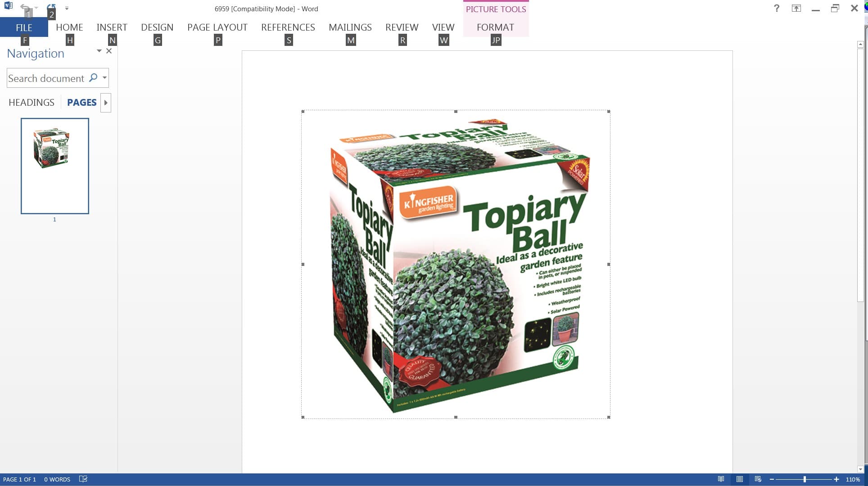Click the zoom in plus button
Screen dimensions: 868x486
[836, 479]
